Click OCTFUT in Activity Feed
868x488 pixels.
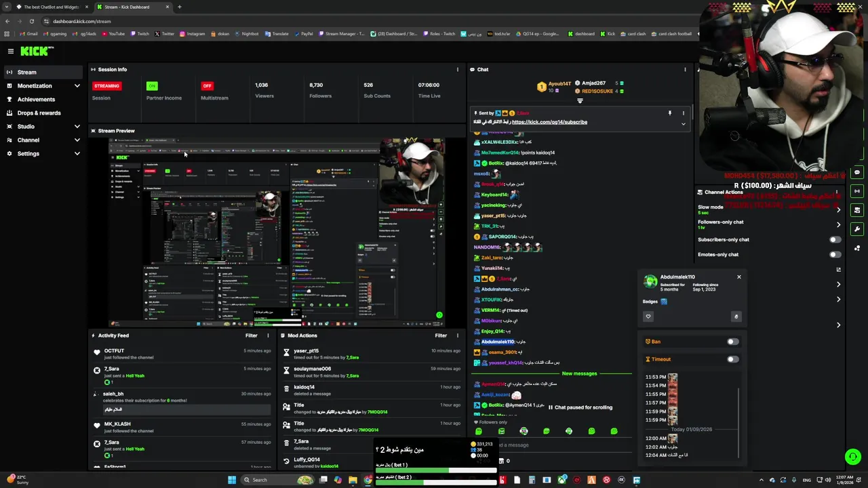(114, 351)
